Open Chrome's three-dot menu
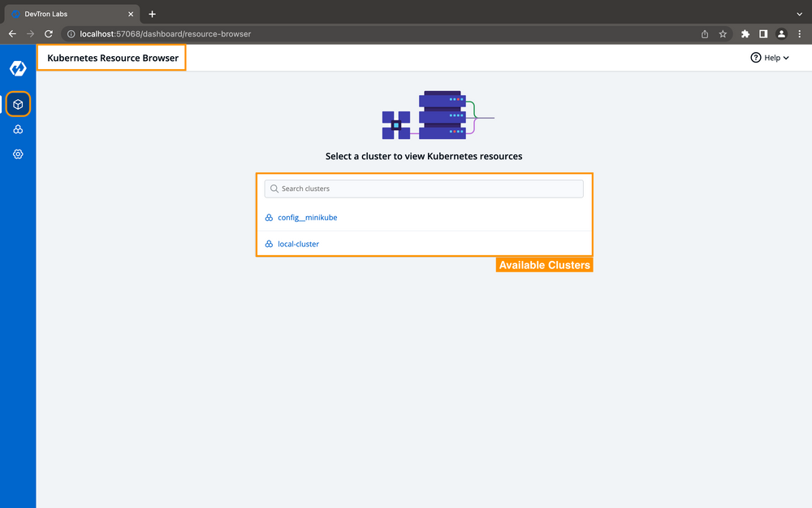Screen dimensions: 812x508 click(800, 34)
